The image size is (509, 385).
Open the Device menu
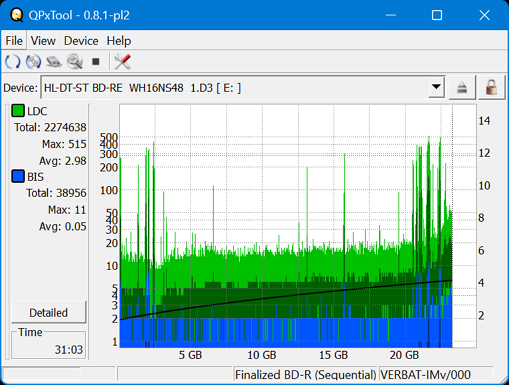[x=81, y=41]
